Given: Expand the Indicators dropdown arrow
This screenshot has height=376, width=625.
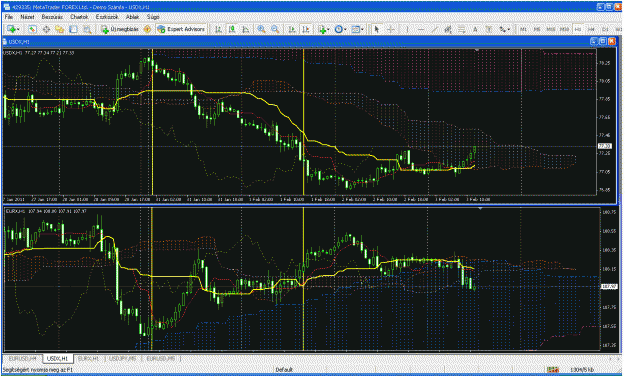Looking at the screenshot, I should pyautogui.click(x=329, y=29).
